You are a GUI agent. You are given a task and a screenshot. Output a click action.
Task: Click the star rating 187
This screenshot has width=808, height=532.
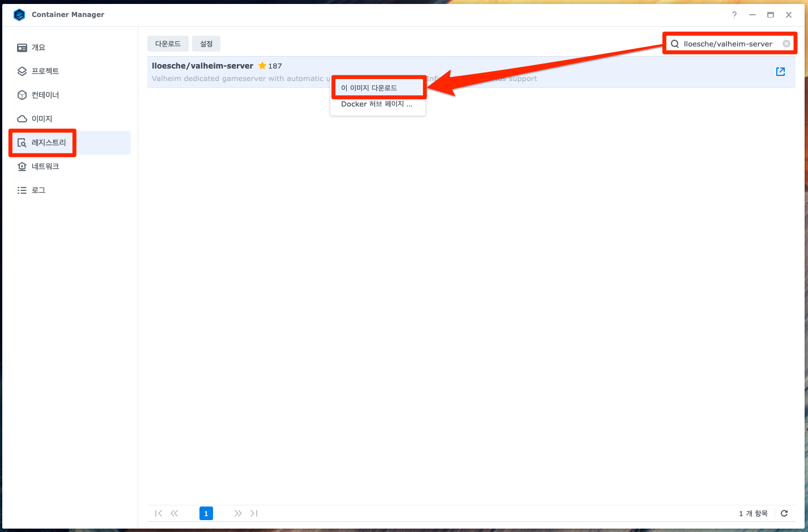(x=270, y=66)
